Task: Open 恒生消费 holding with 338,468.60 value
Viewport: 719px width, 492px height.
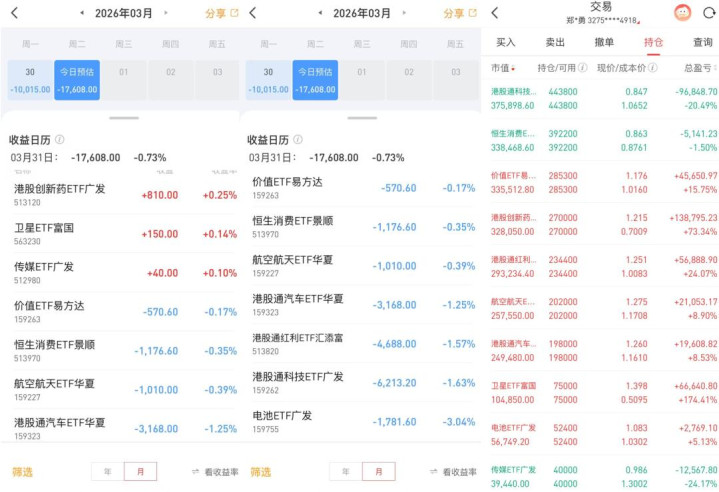Action: (603, 140)
